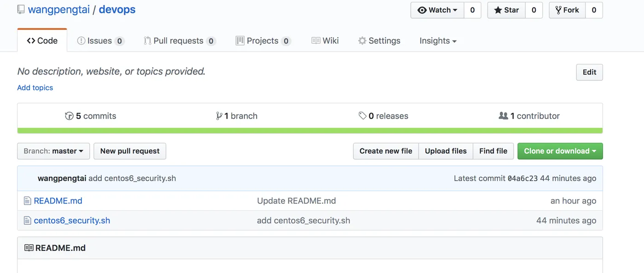Go to the Pull requests tab
This screenshot has width=644, height=273.
(x=180, y=41)
